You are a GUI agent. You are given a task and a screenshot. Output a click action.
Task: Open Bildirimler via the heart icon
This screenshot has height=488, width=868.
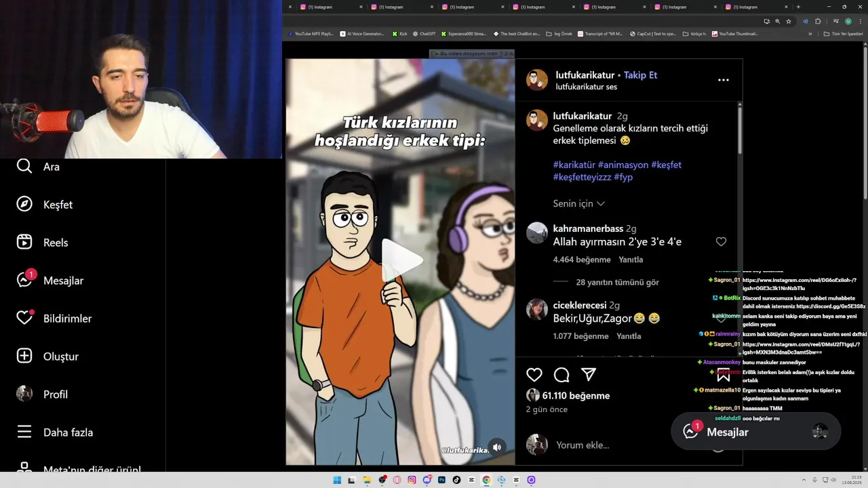point(24,318)
